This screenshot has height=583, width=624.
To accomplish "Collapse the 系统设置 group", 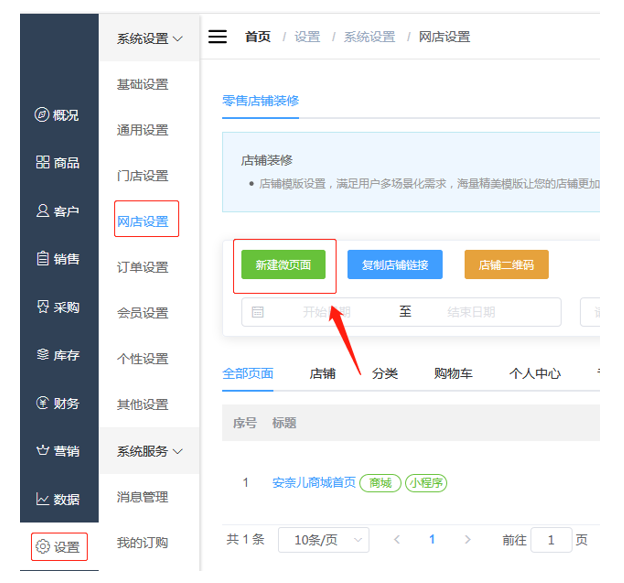I will pyautogui.click(x=149, y=39).
